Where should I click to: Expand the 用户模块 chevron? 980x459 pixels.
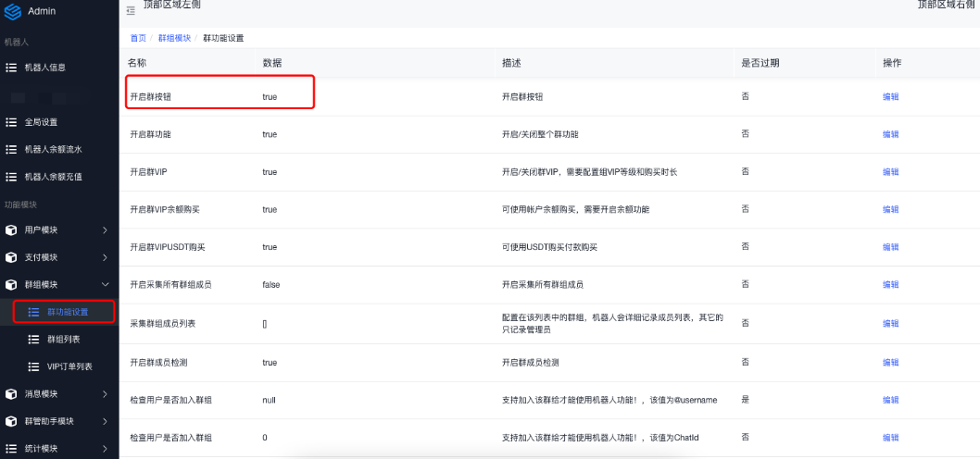[x=105, y=229]
